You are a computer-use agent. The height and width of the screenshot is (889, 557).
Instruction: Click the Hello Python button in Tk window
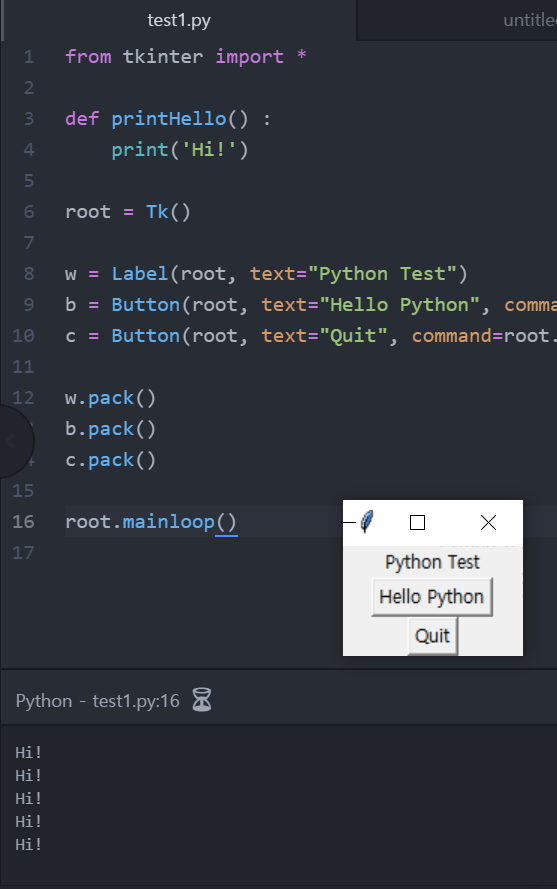pos(432,597)
